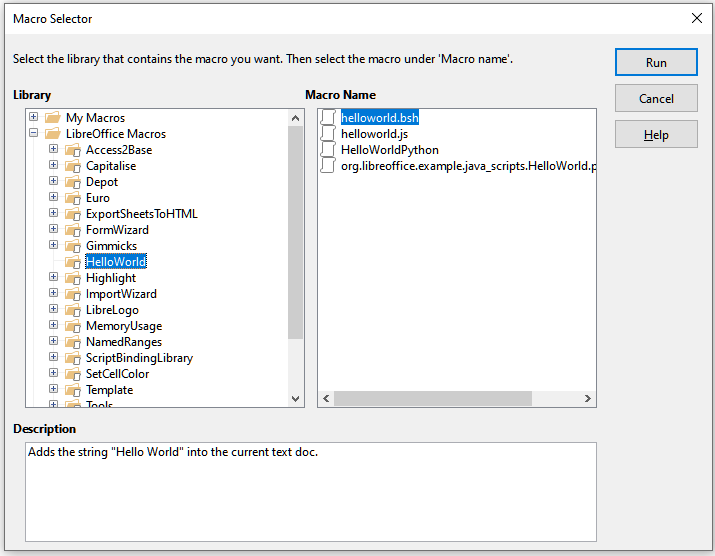The height and width of the screenshot is (556, 715).
Task: Expand the Depot library node
Action: (53, 181)
